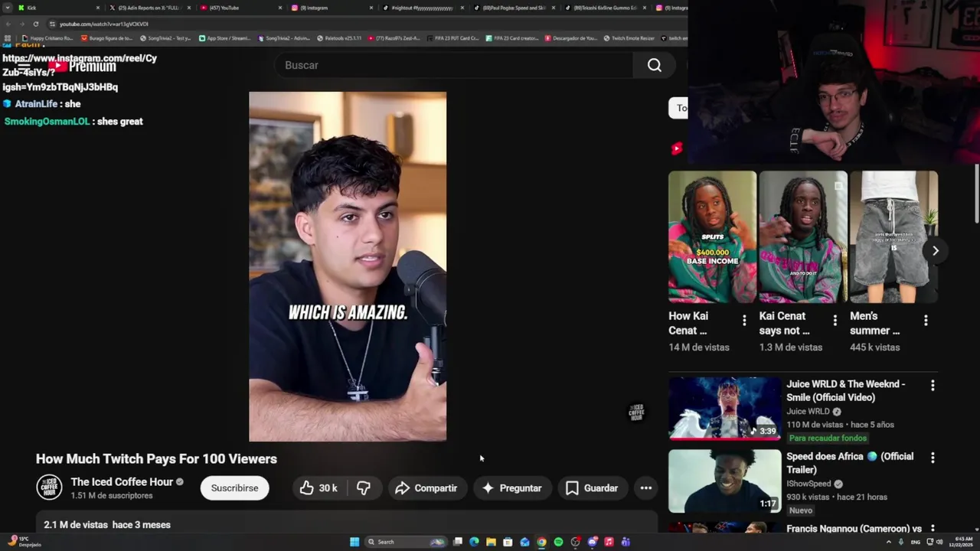
Task: Click The Iced Coffee Hour channel avatar
Action: [50, 488]
